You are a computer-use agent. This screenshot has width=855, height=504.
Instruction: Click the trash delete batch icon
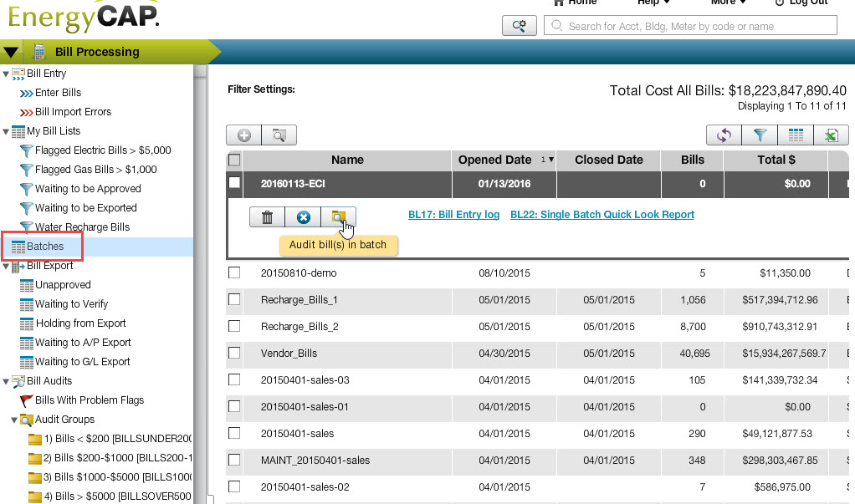pos(267,217)
